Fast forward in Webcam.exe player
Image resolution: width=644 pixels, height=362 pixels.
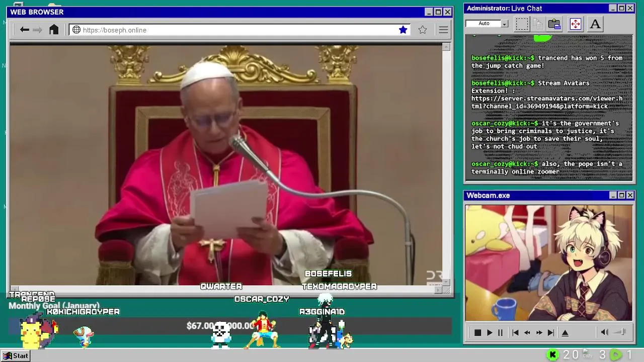[539, 332]
